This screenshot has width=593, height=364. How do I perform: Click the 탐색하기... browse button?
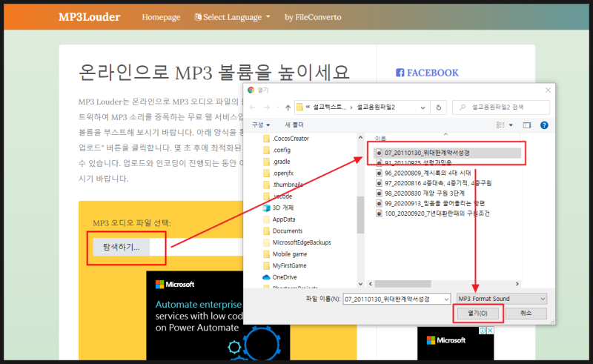tap(122, 247)
